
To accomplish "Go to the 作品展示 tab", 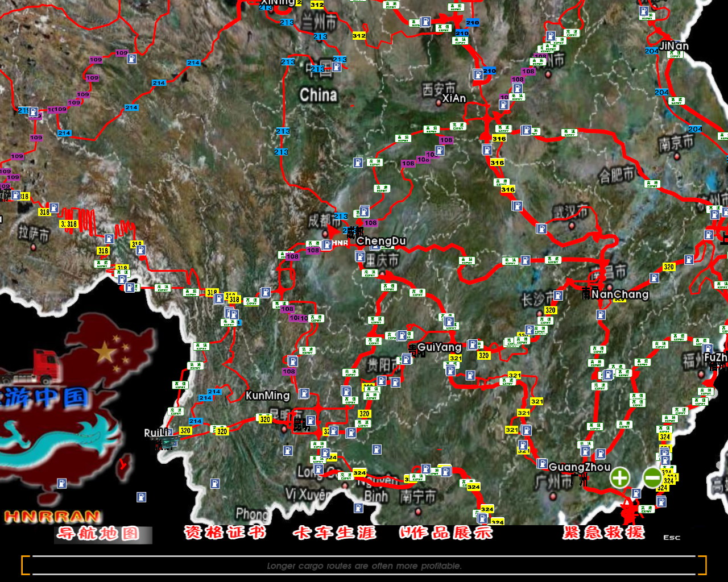I will click(446, 533).
